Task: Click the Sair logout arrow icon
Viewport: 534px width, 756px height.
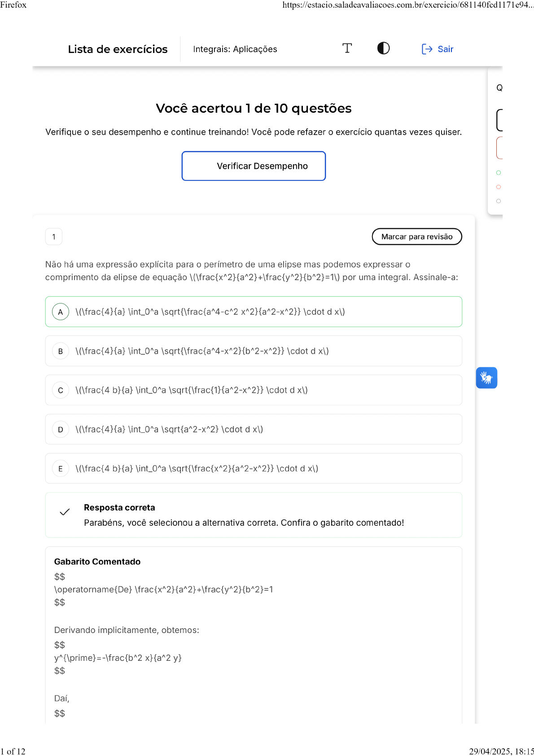Action: [427, 49]
